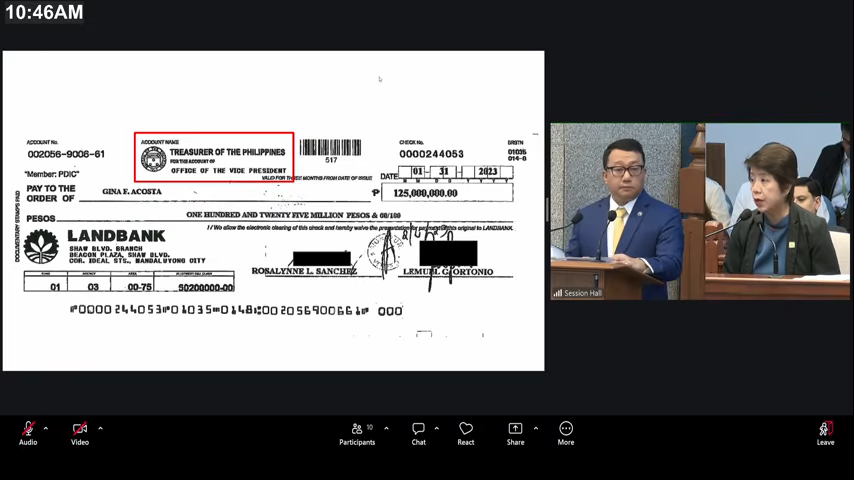Image resolution: width=854 pixels, height=480 pixels.
Task: Open the Participants panel
Action: pyautogui.click(x=357, y=434)
